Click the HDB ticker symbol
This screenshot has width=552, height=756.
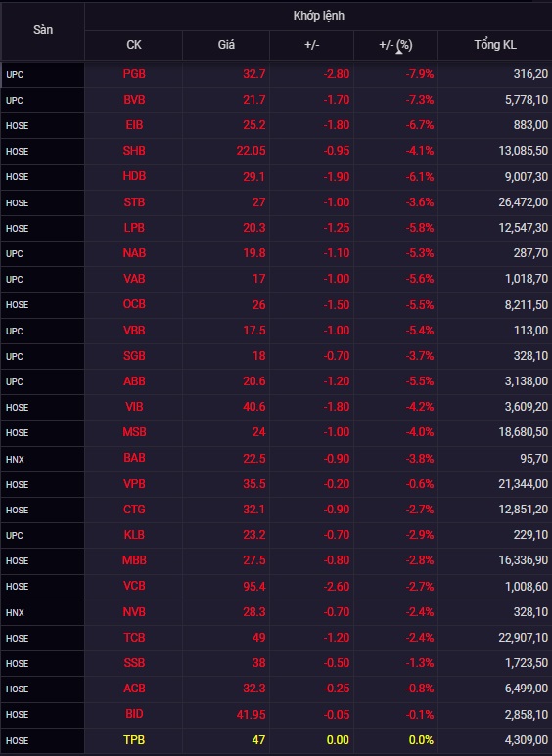click(134, 176)
